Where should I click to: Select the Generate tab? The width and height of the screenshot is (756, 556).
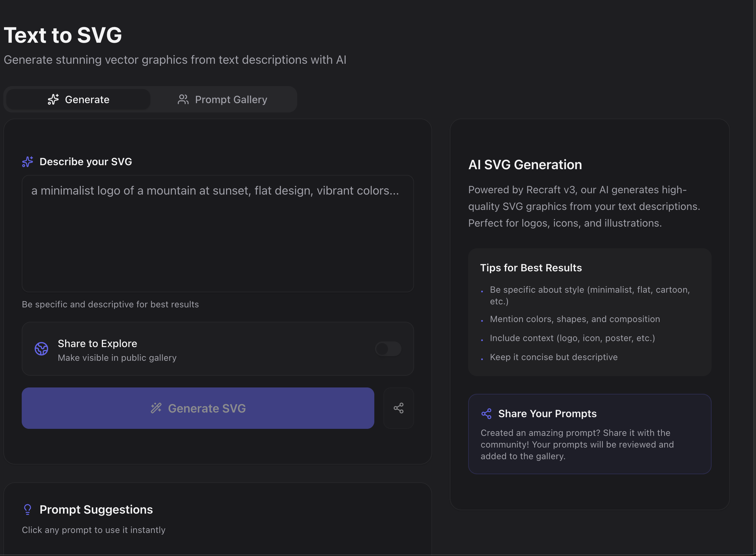[78, 100]
